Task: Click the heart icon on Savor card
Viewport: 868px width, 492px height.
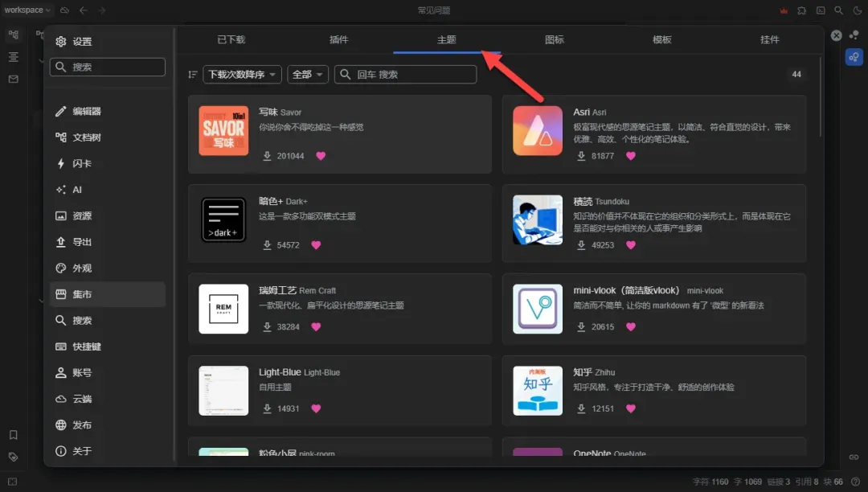Action: click(x=321, y=156)
